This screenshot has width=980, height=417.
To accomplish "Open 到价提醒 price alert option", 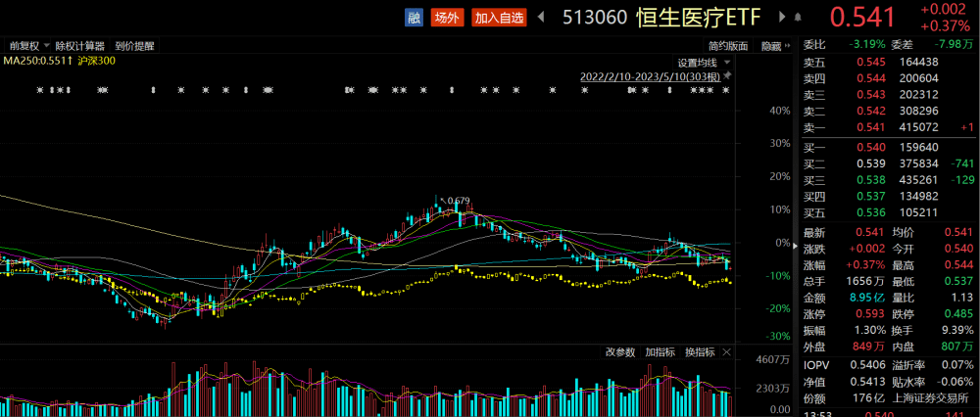I will coord(134,45).
